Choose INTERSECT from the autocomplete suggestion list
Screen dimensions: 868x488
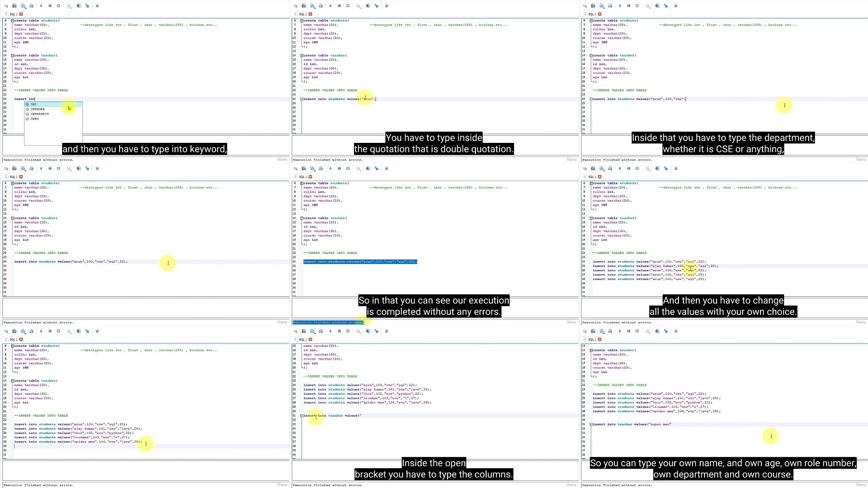coord(54,114)
